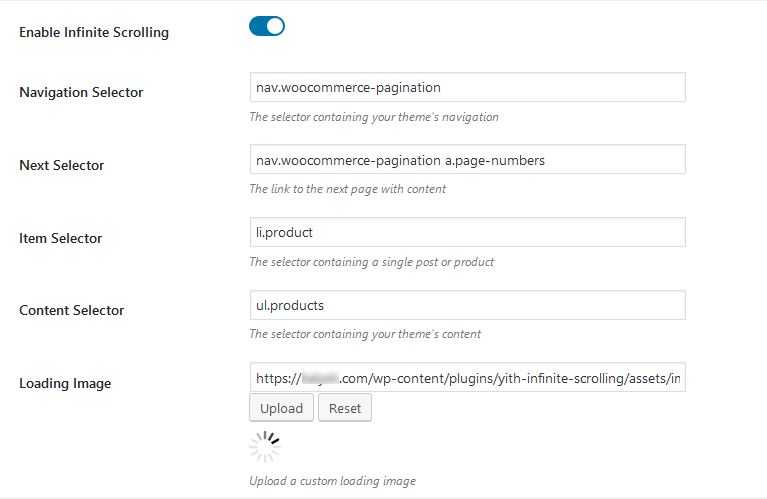Disable the Enable Infinite Scrolling toggle
The image size is (767, 499).
267,26
